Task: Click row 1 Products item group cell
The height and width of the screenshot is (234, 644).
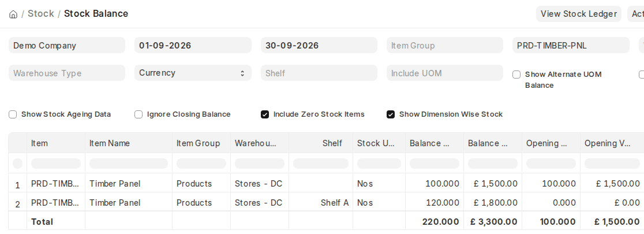Action: click(x=201, y=183)
